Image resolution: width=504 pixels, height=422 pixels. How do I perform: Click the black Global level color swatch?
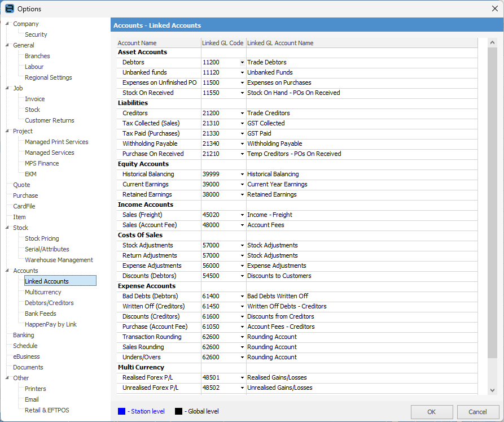click(178, 411)
